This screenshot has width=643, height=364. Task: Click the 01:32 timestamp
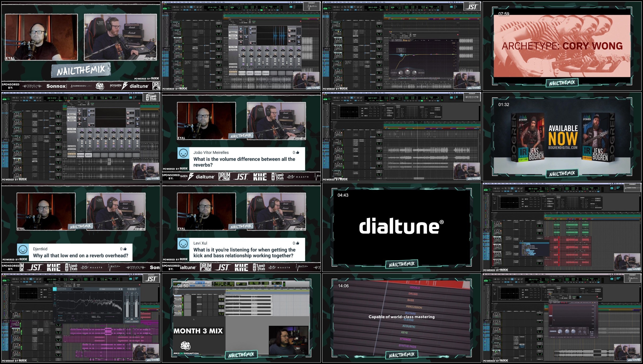[x=504, y=104]
